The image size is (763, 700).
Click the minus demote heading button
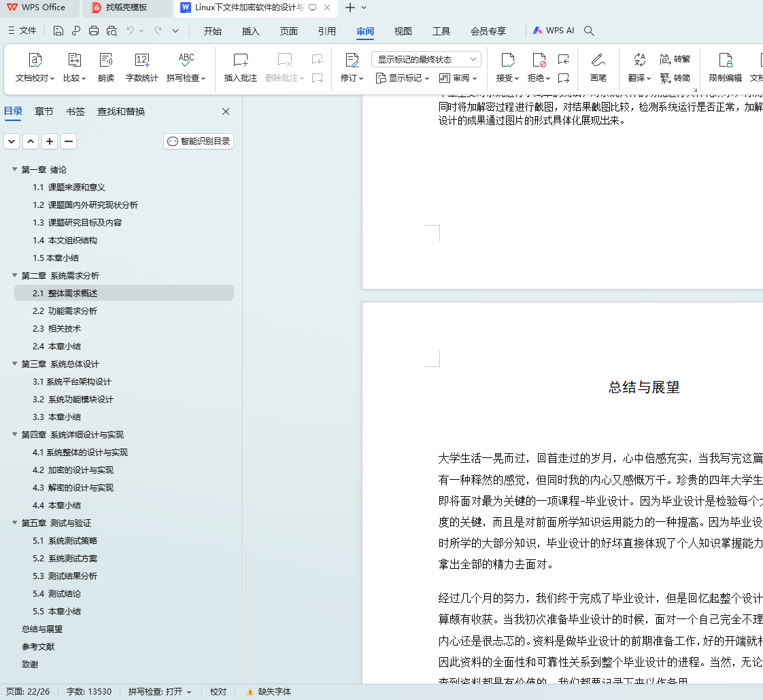pos(69,141)
